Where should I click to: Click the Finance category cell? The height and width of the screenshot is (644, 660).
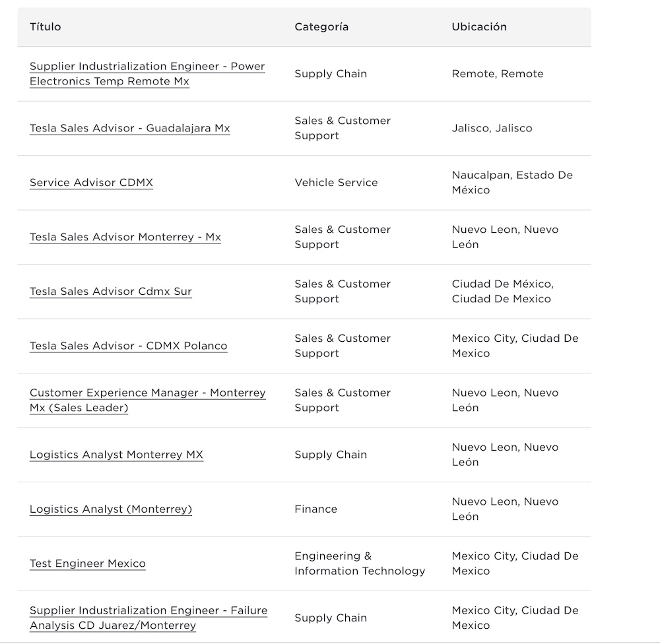pyautogui.click(x=315, y=509)
